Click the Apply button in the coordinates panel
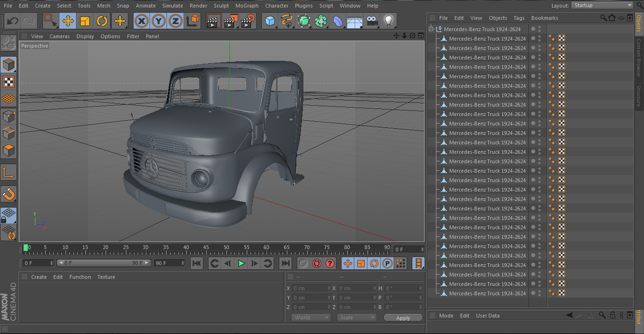The width and height of the screenshot is (644, 334). click(403, 317)
